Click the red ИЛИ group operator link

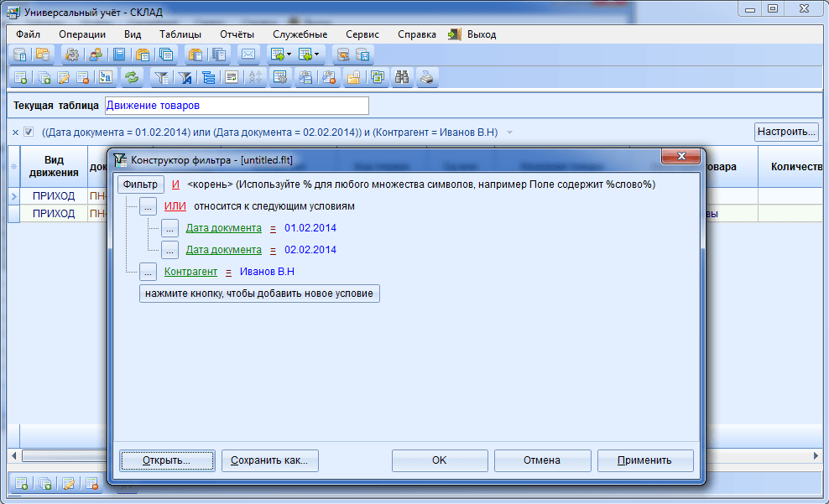coord(175,206)
